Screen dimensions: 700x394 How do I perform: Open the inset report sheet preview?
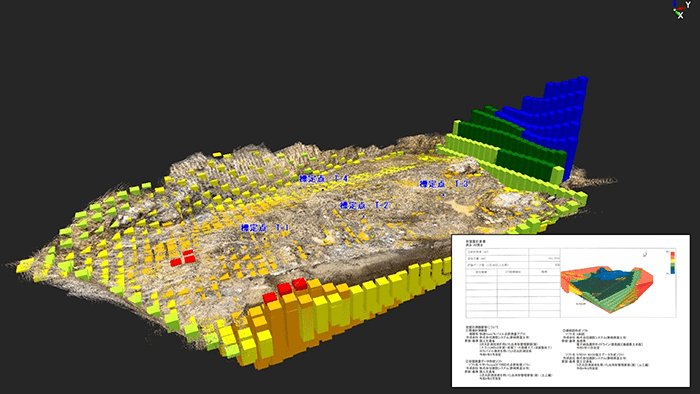571,311
